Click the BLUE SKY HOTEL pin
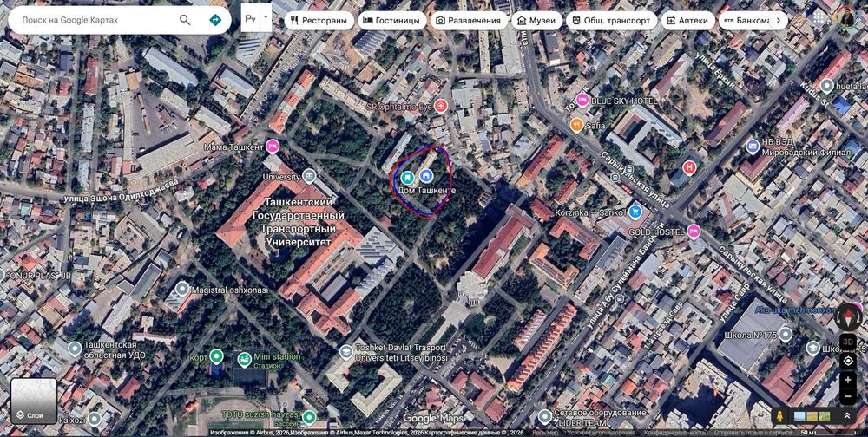 coord(582,101)
